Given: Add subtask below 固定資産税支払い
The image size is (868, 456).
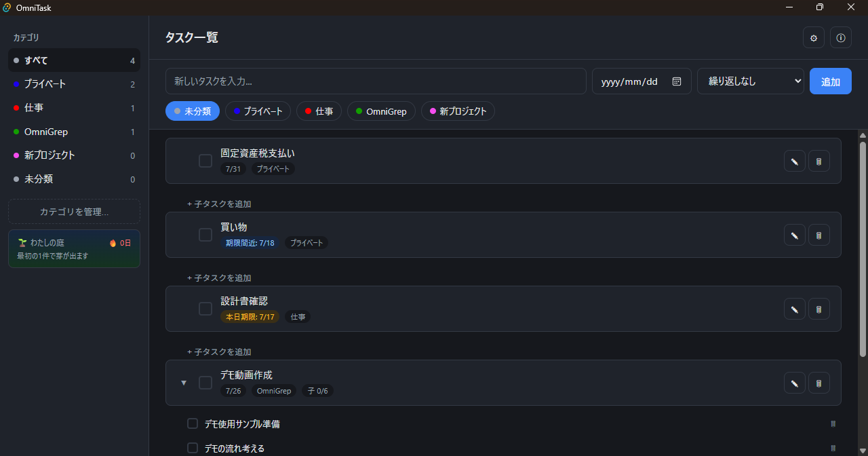Looking at the screenshot, I should 219,204.
